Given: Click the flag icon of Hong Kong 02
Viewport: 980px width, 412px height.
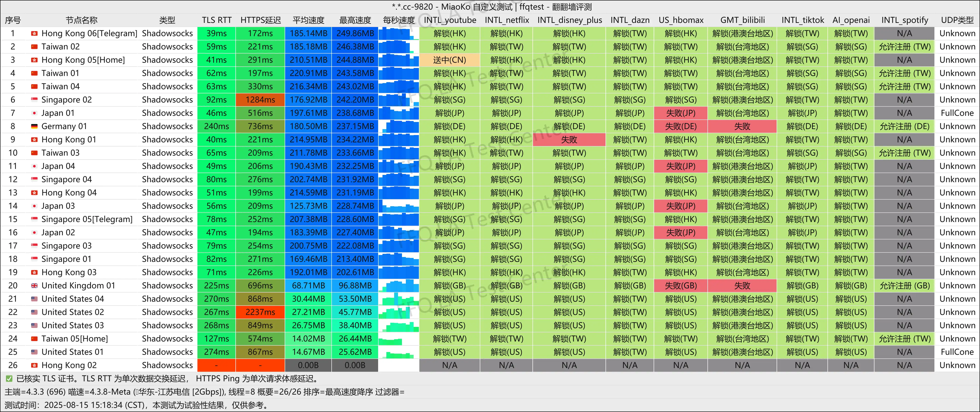Looking at the screenshot, I should point(34,365).
